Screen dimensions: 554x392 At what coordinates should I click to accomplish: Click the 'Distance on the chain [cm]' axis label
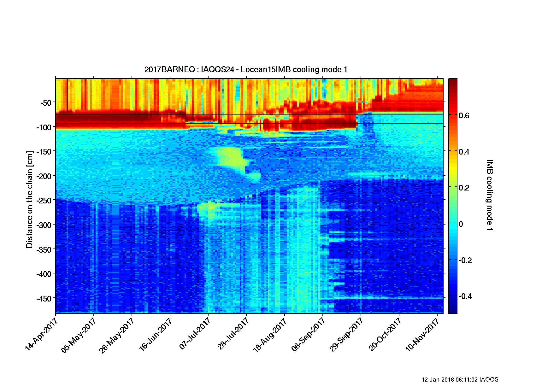[29, 200]
